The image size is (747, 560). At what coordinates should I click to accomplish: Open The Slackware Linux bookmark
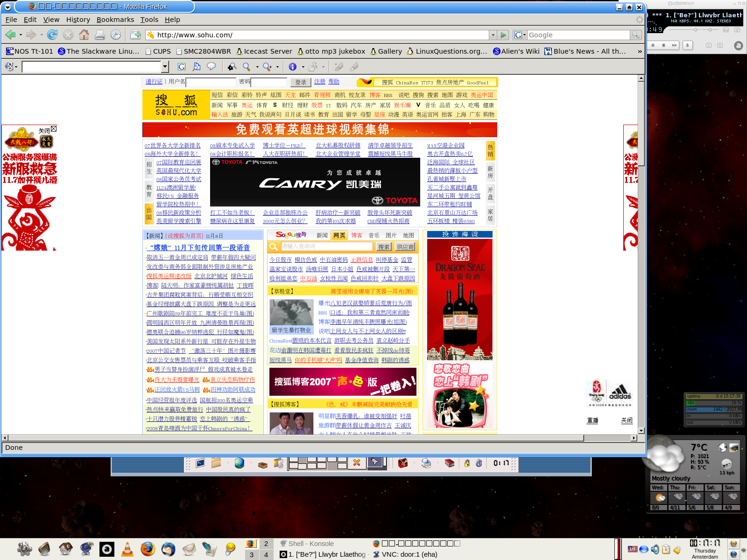(99, 51)
